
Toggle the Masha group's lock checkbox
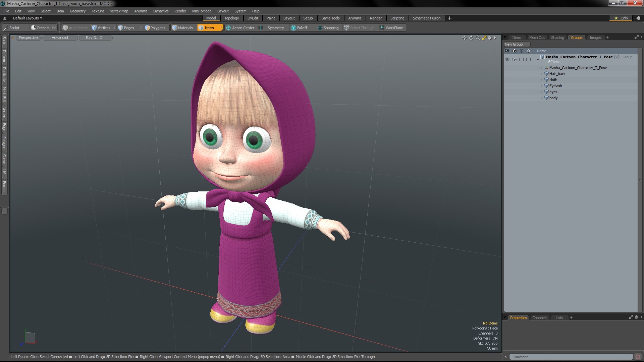[529, 60]
